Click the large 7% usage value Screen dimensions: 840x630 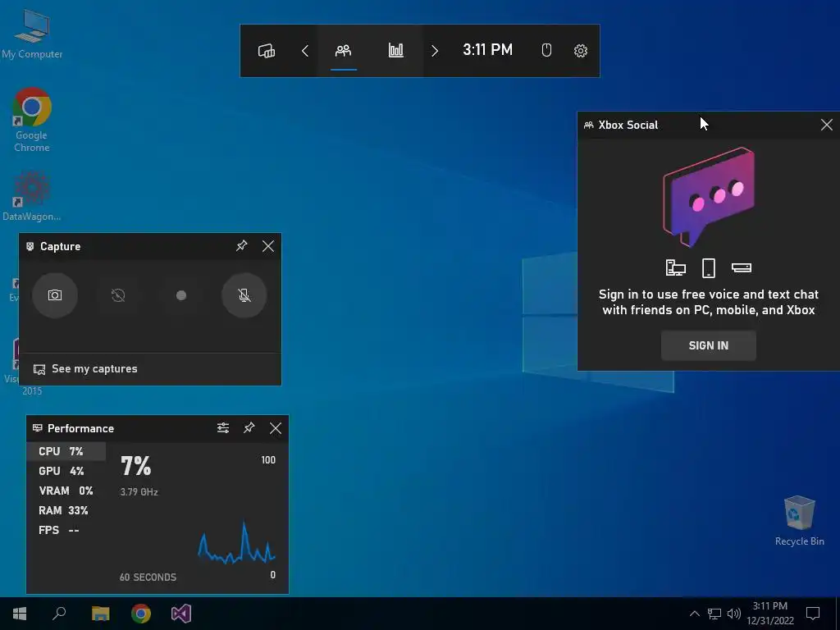pyautogui.click(x=135, y=466)
